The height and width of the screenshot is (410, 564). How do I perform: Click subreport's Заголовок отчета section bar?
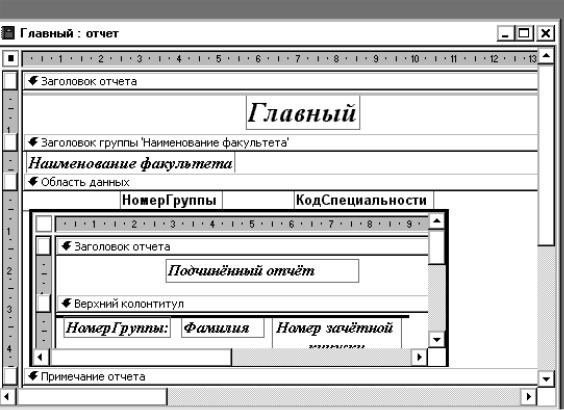tap(242, 247)
